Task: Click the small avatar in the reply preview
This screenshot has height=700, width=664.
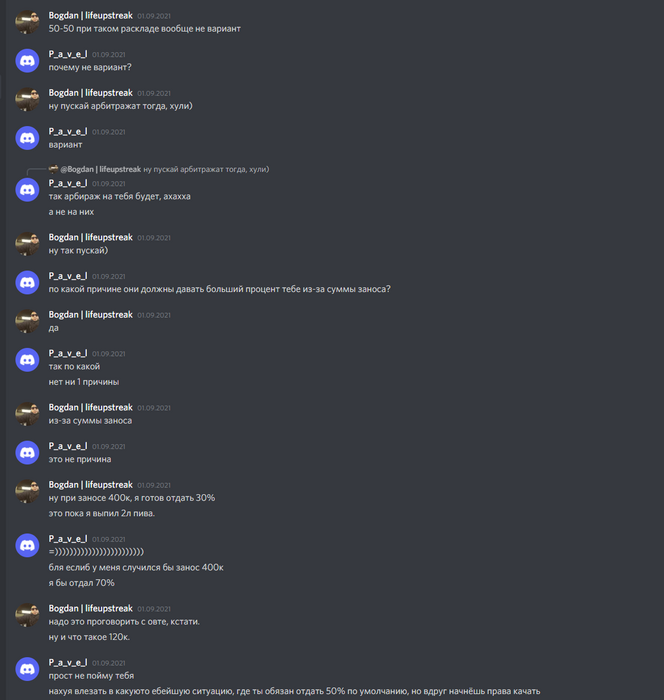Action: (x=53, y=169)
